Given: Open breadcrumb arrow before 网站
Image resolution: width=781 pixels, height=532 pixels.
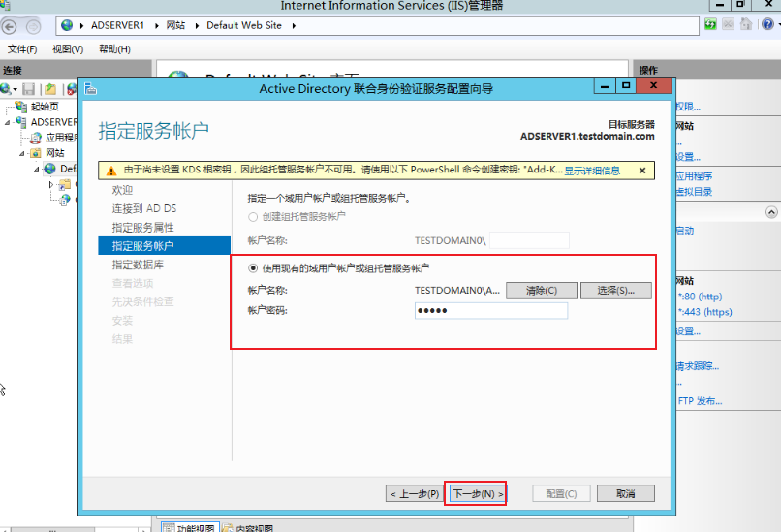Looking at the screenshot, I should (156, 26).
